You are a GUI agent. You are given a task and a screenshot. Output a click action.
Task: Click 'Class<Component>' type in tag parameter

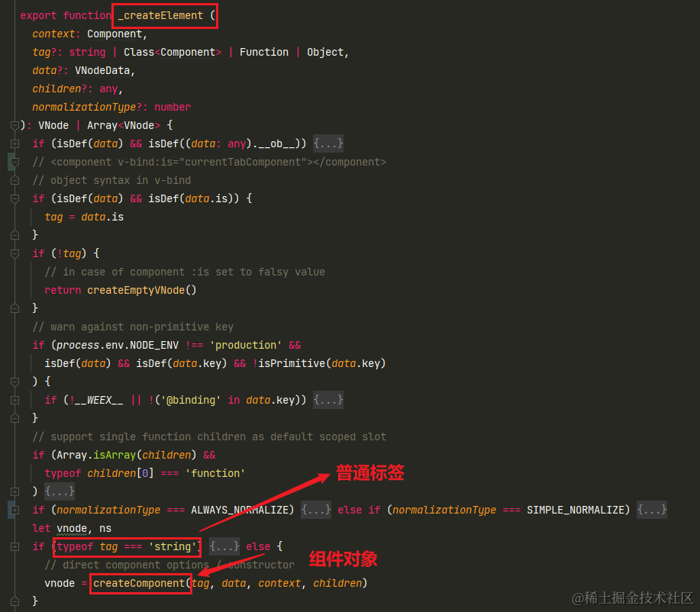[173, 52]
